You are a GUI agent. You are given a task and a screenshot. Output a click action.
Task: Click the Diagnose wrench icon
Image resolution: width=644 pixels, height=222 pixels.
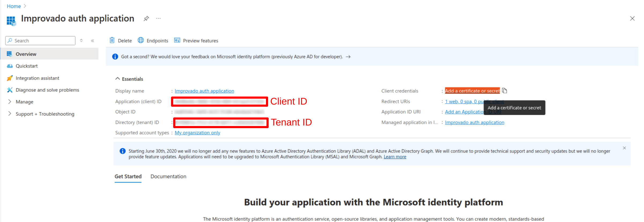point(10,90)
